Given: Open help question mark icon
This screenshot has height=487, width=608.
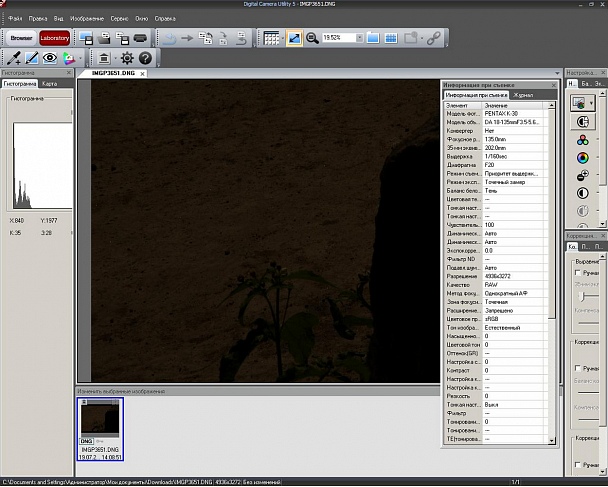Looking at the screenshot, I should tap(145, 58).
